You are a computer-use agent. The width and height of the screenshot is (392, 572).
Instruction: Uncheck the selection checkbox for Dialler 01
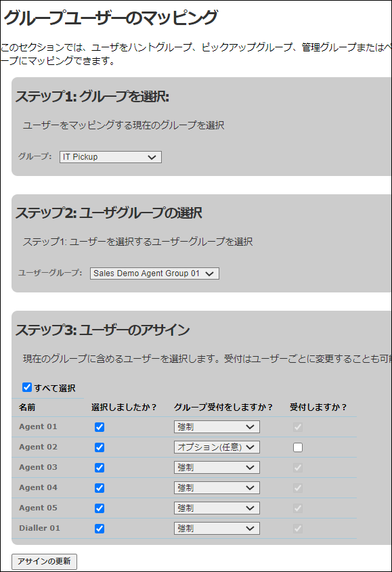tap(100, 529)
